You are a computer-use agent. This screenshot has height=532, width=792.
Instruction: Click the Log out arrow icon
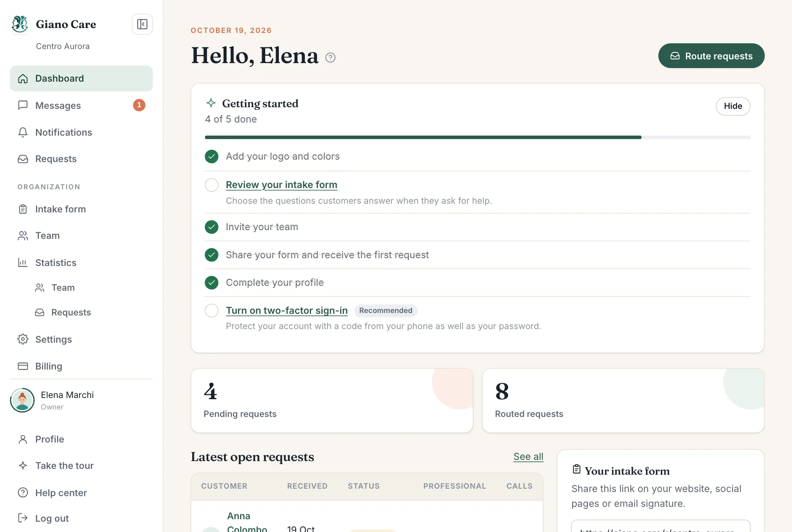click(x=23, y=518)
